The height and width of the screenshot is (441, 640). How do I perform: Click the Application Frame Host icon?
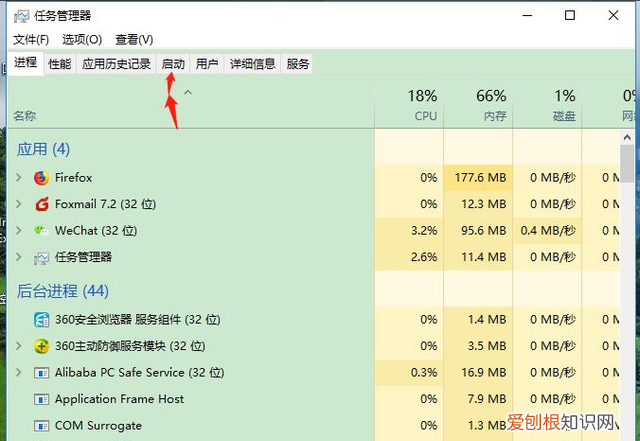(41, 399)
